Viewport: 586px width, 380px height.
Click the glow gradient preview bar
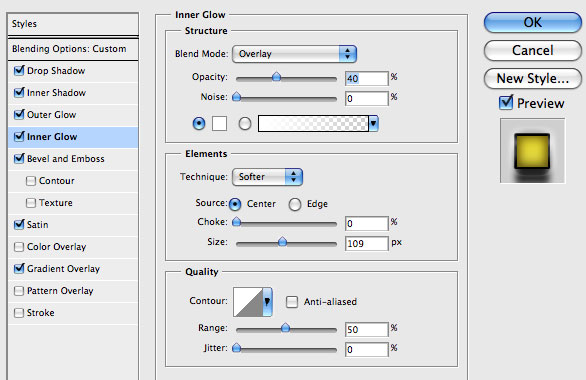click(313, 124)
